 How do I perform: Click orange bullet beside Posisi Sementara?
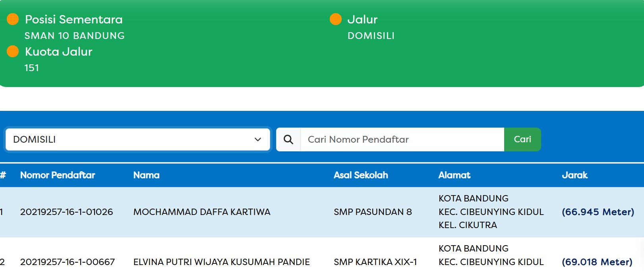click(x=13, y=19)
